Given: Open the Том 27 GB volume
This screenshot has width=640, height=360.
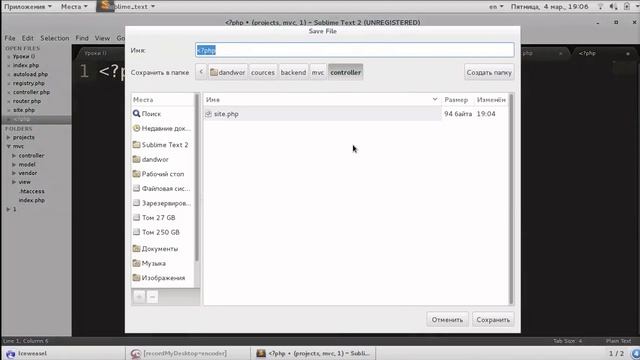Looking at the screenshot, I should pyautogui.click(x=154, y=218).
